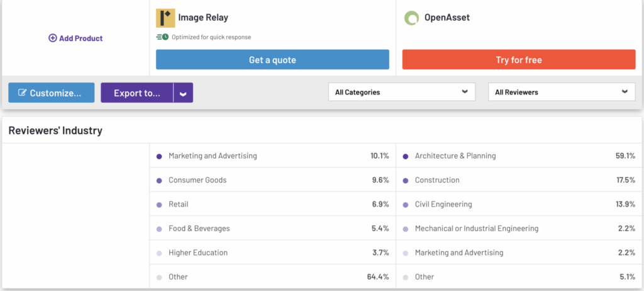This screenshot has height=291, width=644.
Task: Click the Marketing and Advertising 10.1% dot
Action: click(159, 156)
